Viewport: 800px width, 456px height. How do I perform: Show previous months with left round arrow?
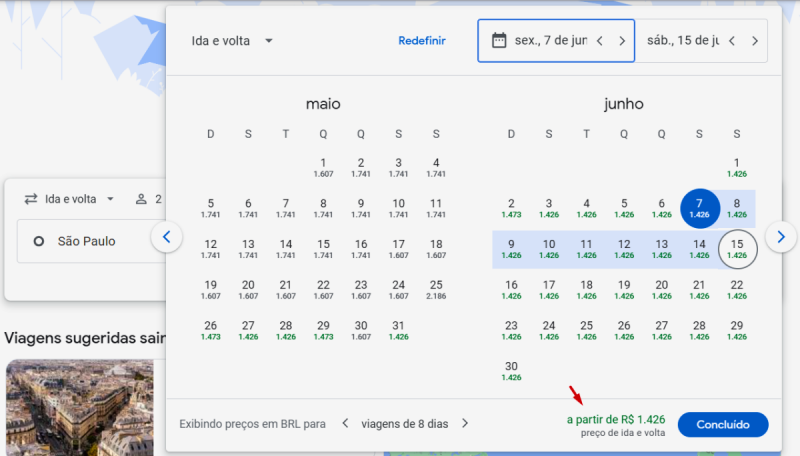[x=166, y=237]
